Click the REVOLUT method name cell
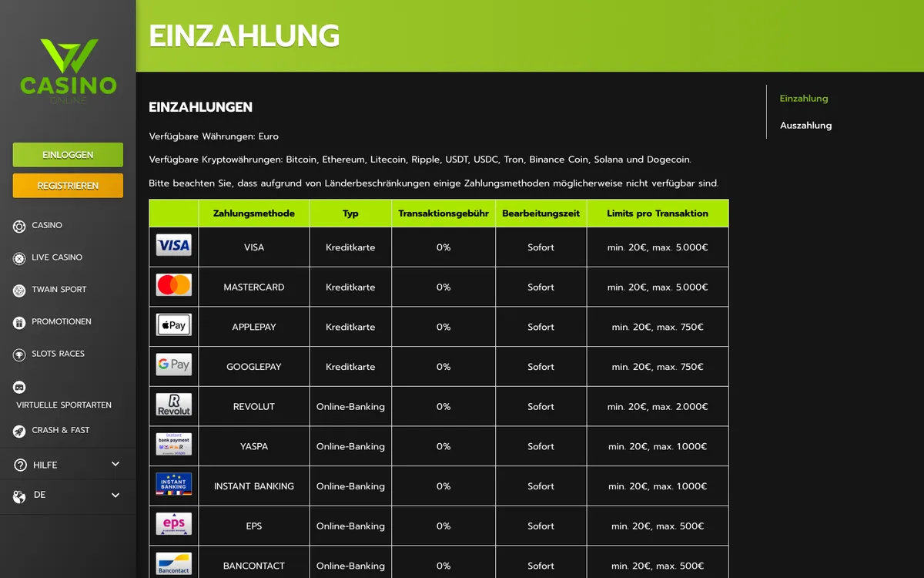The width and height of the screenshot is (924, 578). (254, 407)
